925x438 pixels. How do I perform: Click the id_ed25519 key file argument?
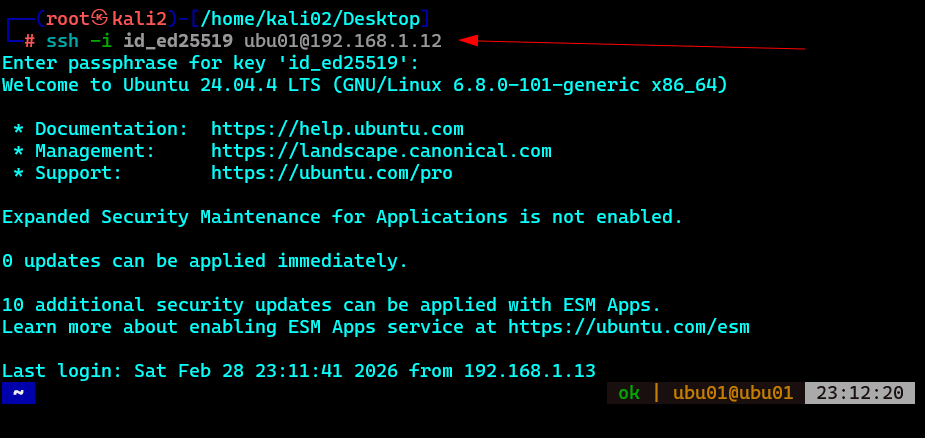coord(178,41)
